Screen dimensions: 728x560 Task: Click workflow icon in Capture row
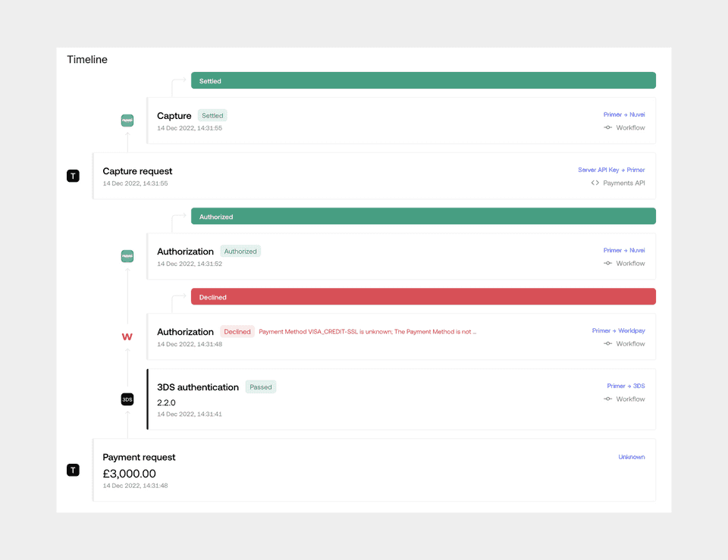(607, 127)
